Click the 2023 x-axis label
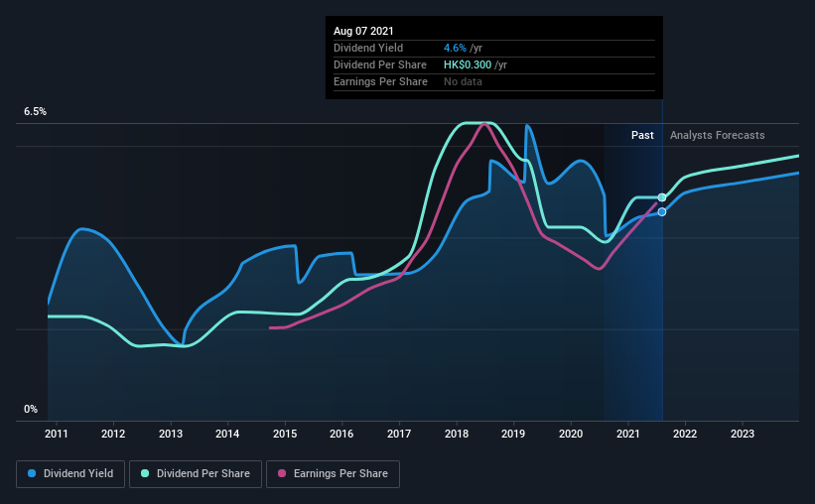The image size is (815, 504). [743, 434]
